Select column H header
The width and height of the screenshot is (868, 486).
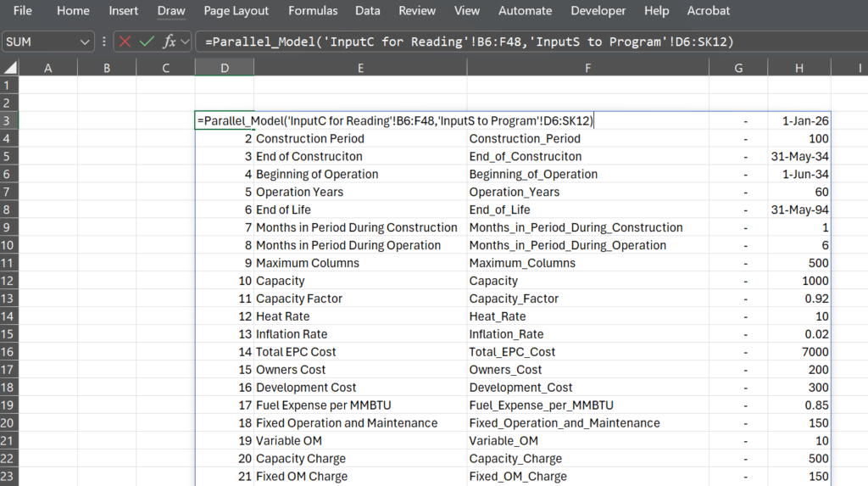(799, 68)
